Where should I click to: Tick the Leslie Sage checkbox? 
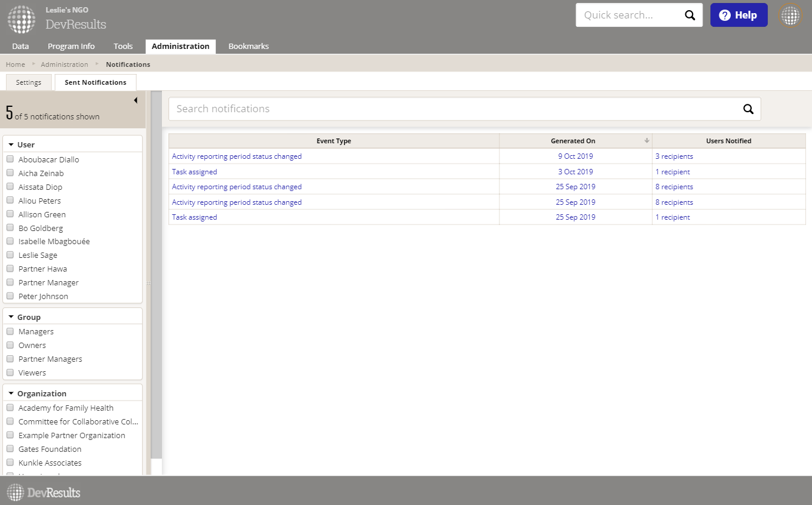click(10, 255)
